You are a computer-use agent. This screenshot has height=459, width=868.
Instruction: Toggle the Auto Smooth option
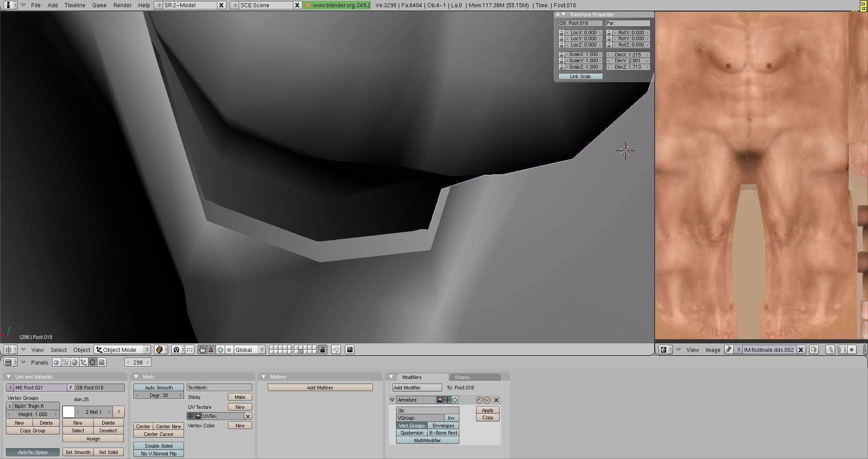pyautogui.click(x=159, y=388)
